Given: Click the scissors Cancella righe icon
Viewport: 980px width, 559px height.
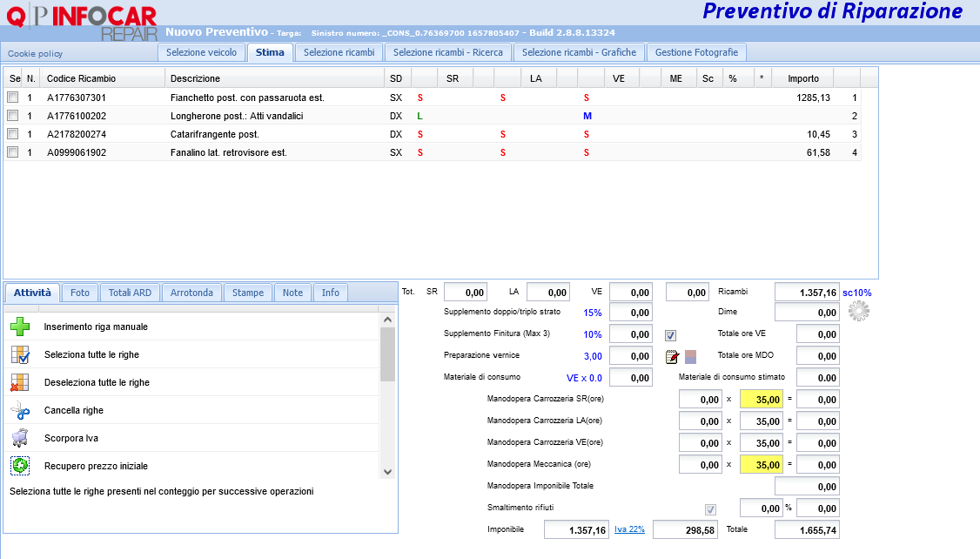Looking at the screenshot, I should click(20, 410).
